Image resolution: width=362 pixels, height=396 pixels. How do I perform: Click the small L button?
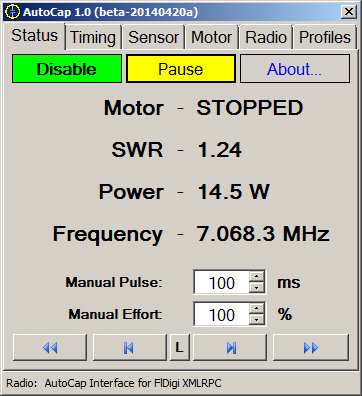click(x=180, y=348)
